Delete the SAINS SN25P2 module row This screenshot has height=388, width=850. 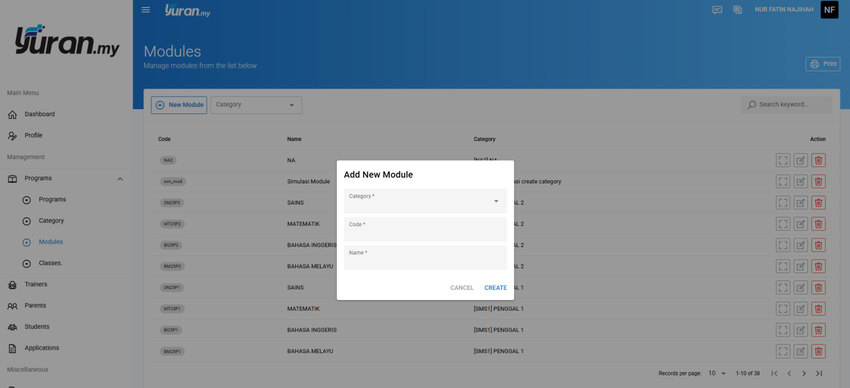click(x=819, y=203)
